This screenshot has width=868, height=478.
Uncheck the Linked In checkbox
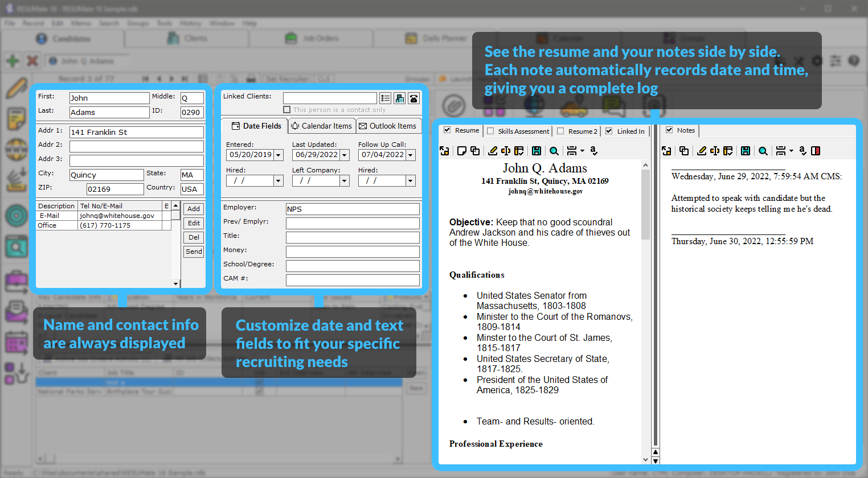click(609, 131)
